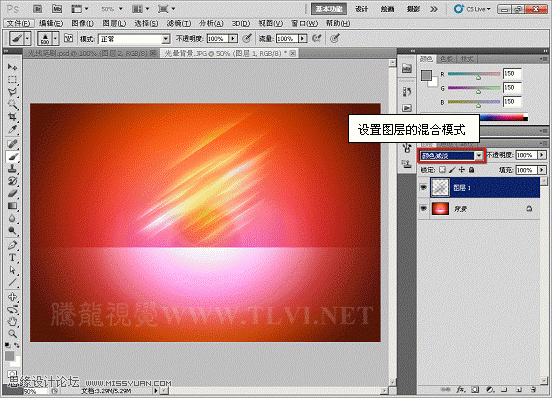Click the 摄影 workspace button
Image resolution: width=552 pixels, height=398 pixels.
pos(413,9)
